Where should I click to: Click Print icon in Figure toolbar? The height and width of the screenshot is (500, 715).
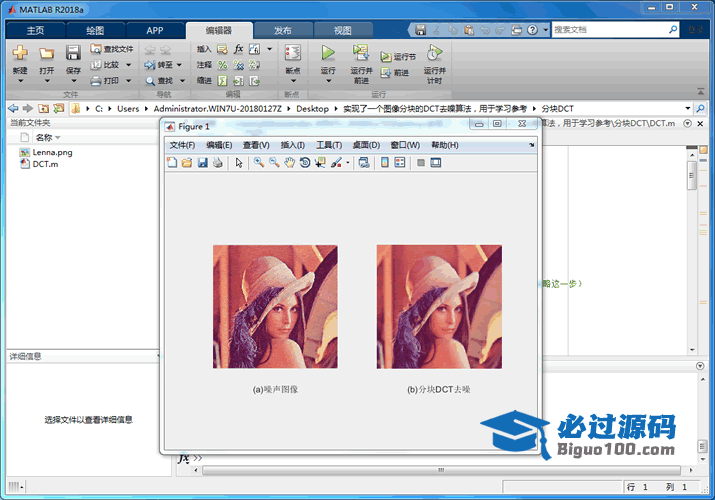(217, 163)
